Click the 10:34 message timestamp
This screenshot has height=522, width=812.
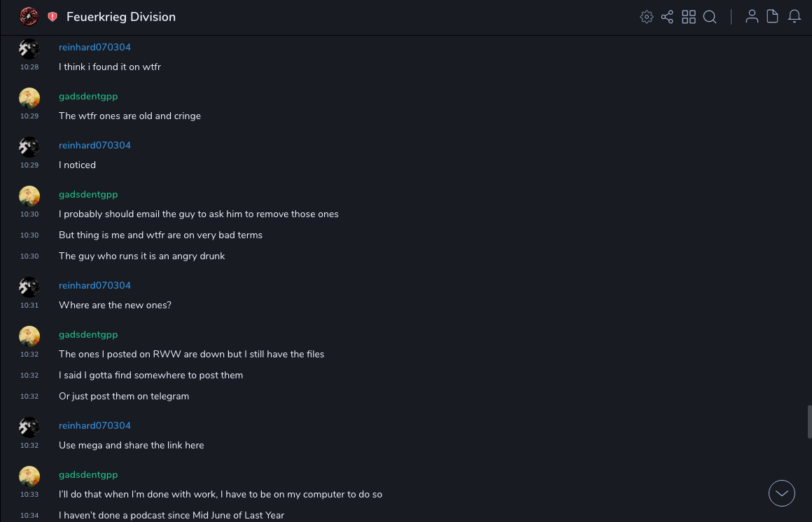pyautogui.click(x=29, y=516)
